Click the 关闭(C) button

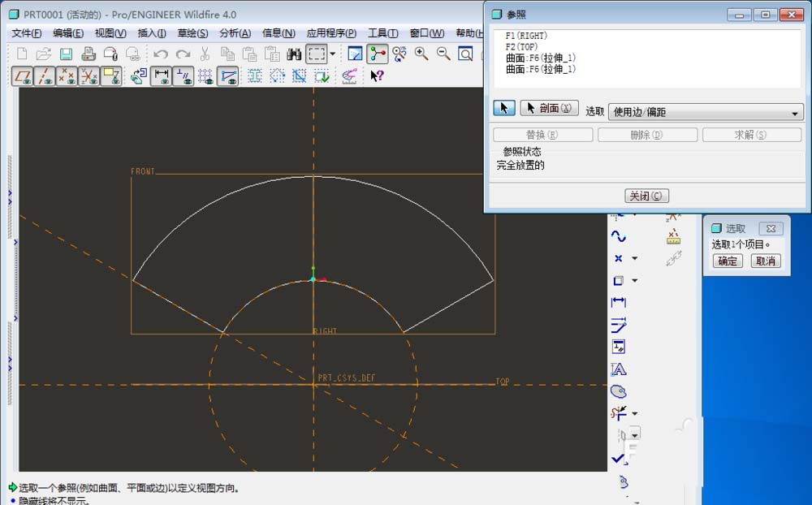point(647,196)
